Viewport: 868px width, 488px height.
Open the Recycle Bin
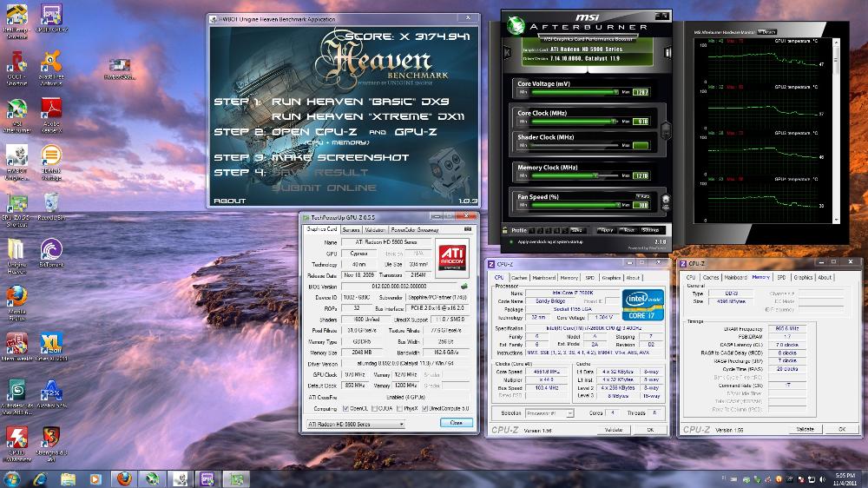51,206
